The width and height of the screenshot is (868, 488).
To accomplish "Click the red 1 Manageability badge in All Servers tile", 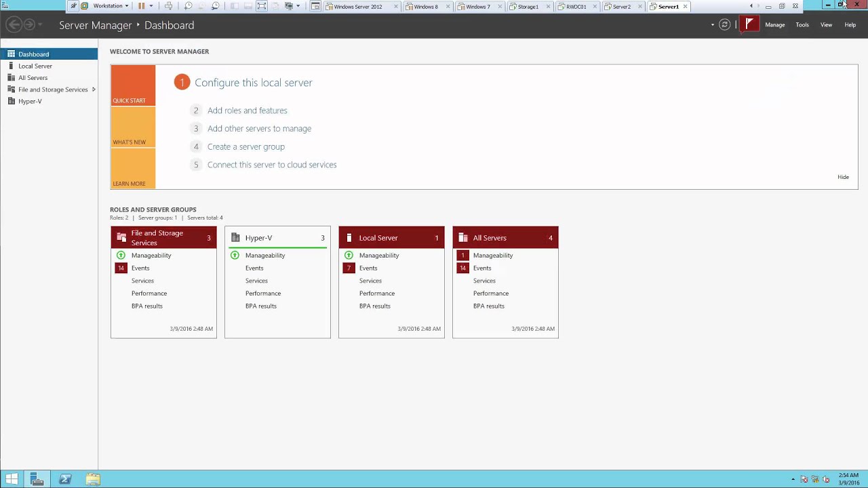I will coord(462,256).
